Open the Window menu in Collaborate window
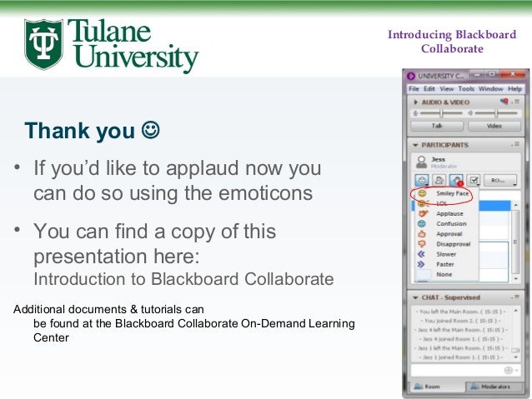This screenshot has height=399, width=532. (490, 89)
